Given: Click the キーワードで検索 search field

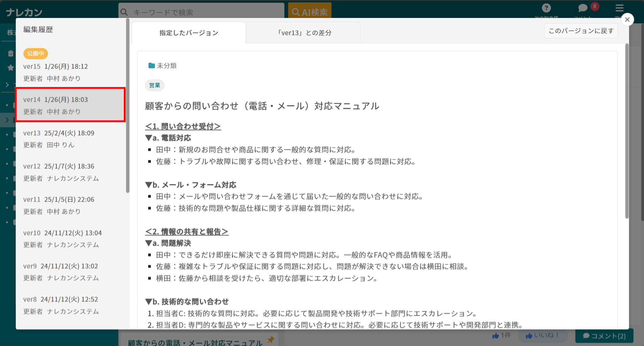Looking at the screenshot, I should tap(201, 11).
